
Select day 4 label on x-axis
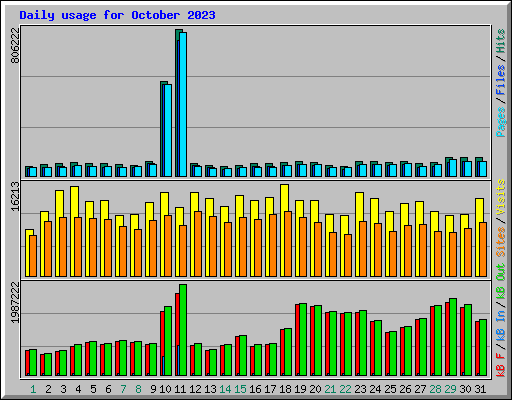tap(78, 389)
